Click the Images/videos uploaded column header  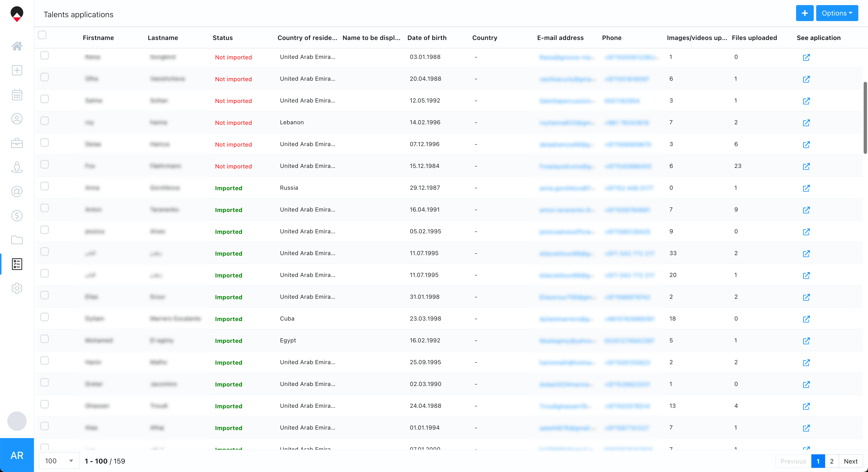tap(697, 38)
